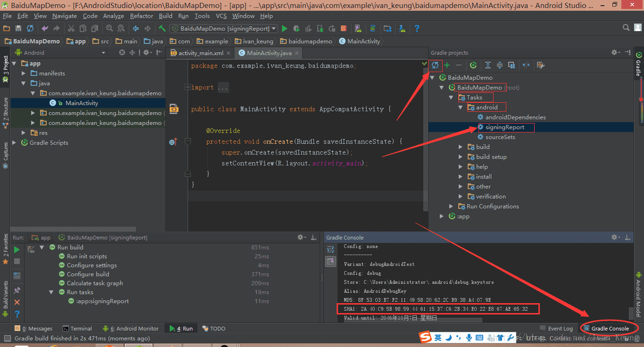644x347 pixels.
Task: Refresh all Gradle projects
Action: click(435, 65)
